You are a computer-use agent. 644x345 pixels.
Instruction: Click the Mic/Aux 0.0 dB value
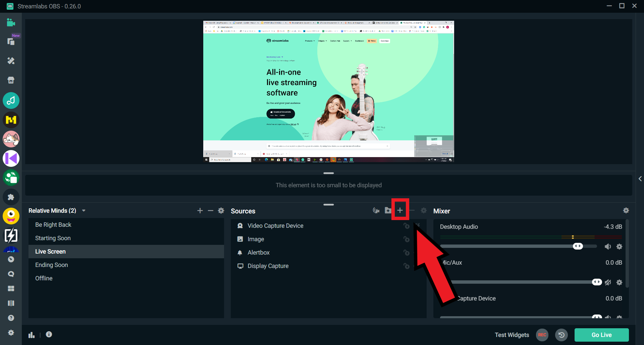coord(614,263)
